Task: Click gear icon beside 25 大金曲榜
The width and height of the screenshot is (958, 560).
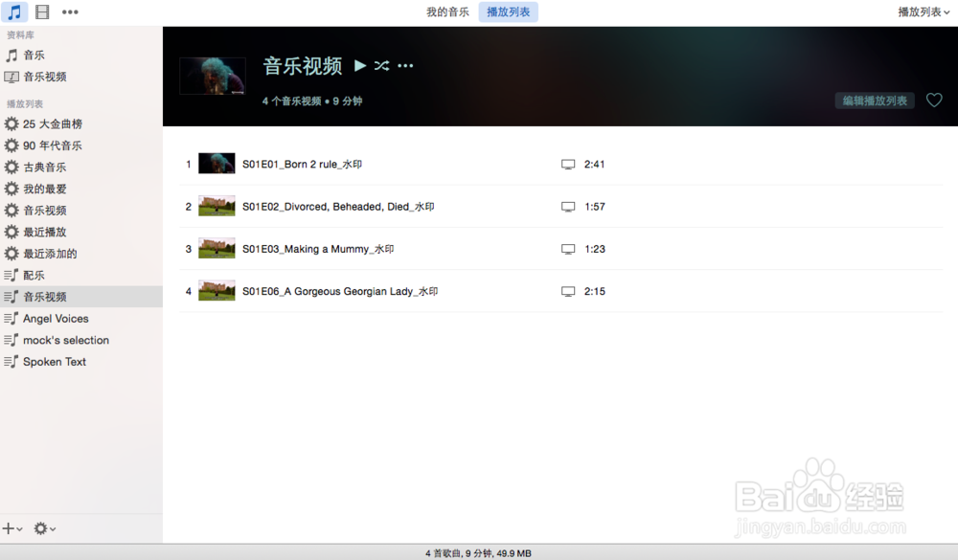Action: 11,124
